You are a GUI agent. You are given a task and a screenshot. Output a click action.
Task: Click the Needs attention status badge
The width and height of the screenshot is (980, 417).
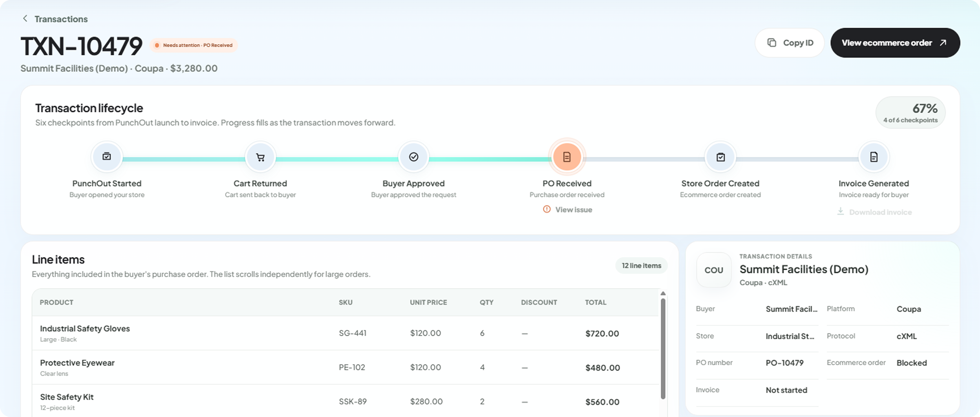pos(194,45)
